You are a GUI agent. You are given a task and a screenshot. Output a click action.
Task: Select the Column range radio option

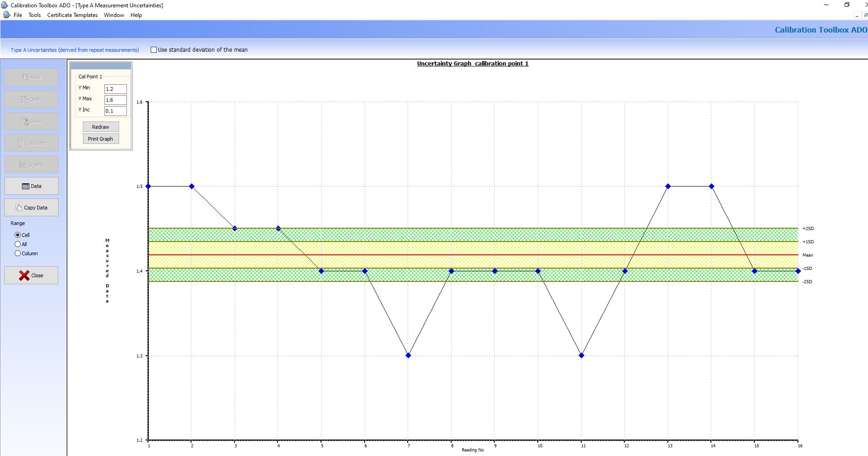(18, 253)
